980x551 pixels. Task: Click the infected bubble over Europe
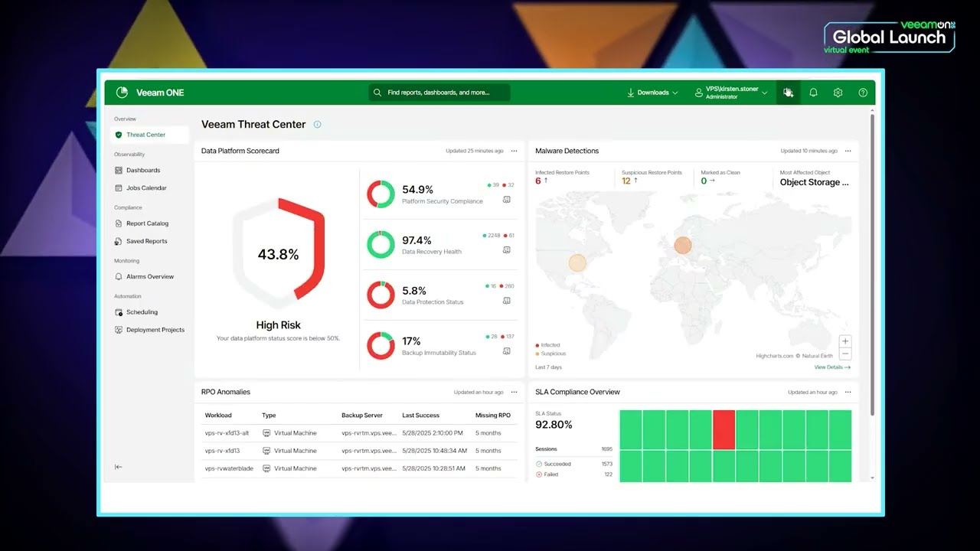click(x=683, y=246)
